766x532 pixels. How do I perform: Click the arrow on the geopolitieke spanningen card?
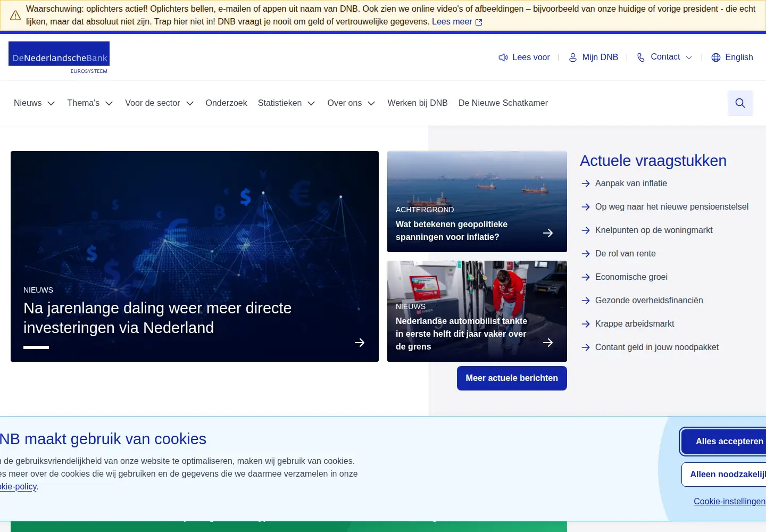[548, 233]
